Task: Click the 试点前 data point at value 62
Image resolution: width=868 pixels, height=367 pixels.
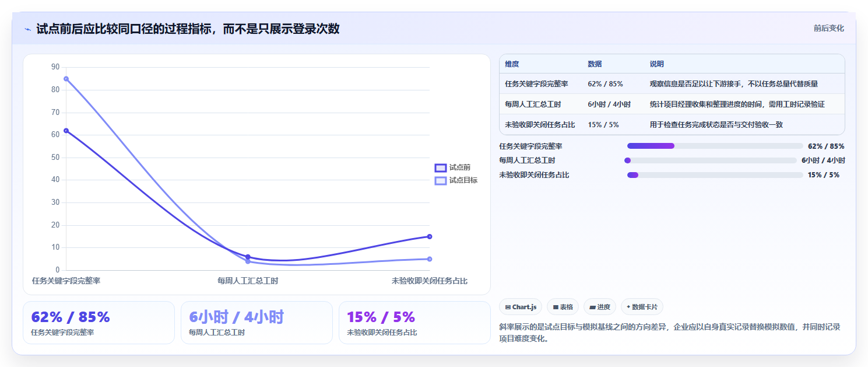Action: 66,131
